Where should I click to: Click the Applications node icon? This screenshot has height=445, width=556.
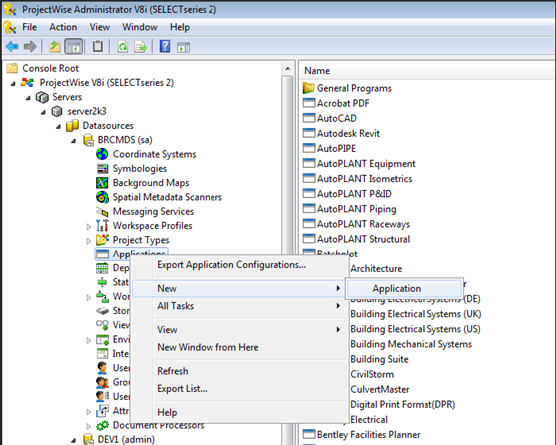(102, 254)
